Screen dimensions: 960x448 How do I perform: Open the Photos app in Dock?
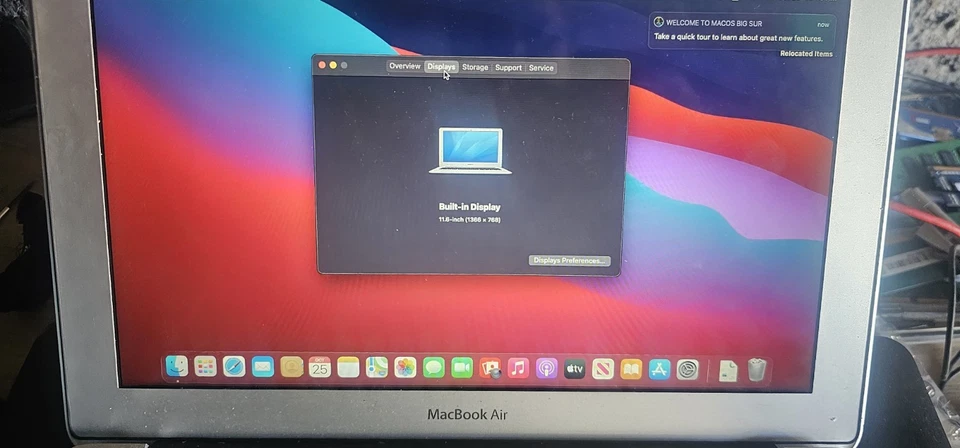tap(405, 367)
